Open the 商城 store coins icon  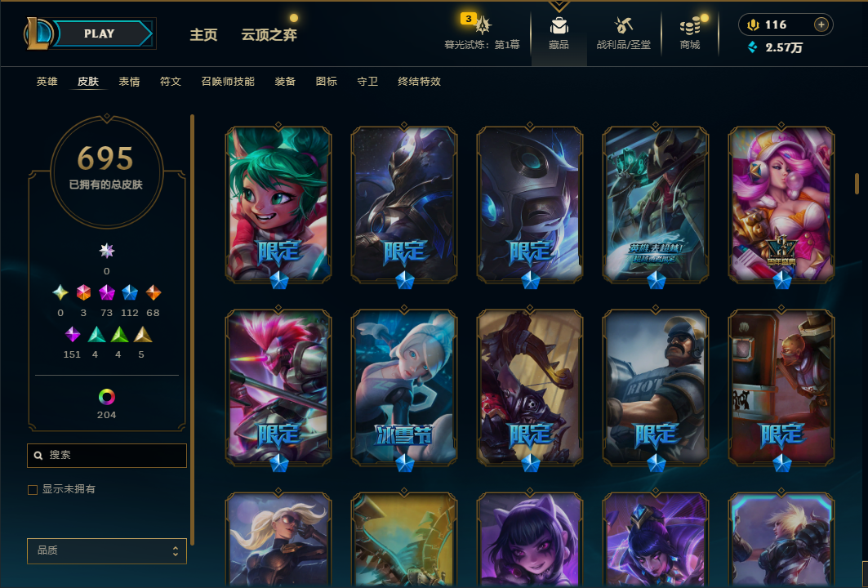click(x=690, y=26)
